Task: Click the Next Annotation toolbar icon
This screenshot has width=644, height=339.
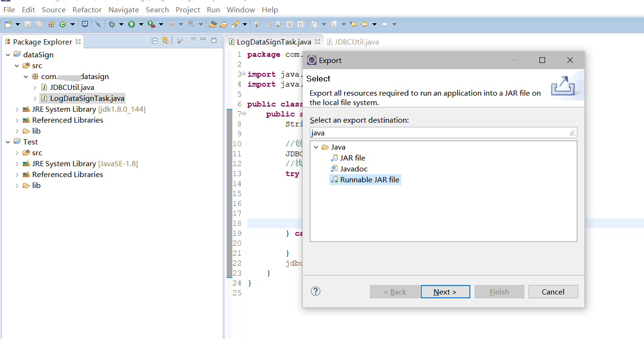Action: click(314, 24)
